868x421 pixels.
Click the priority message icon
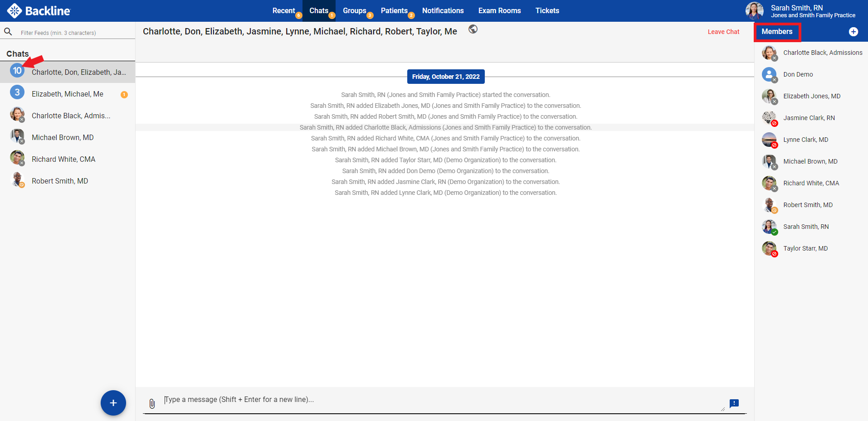click(734, 403)
